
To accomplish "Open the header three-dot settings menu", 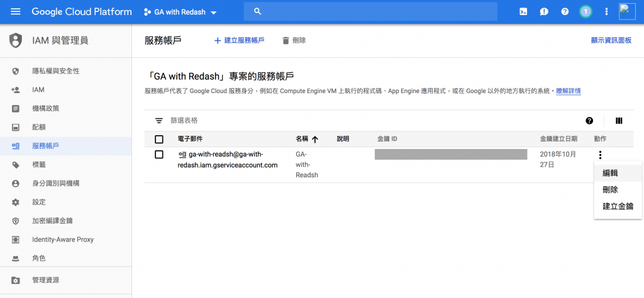I will point(607,11).
